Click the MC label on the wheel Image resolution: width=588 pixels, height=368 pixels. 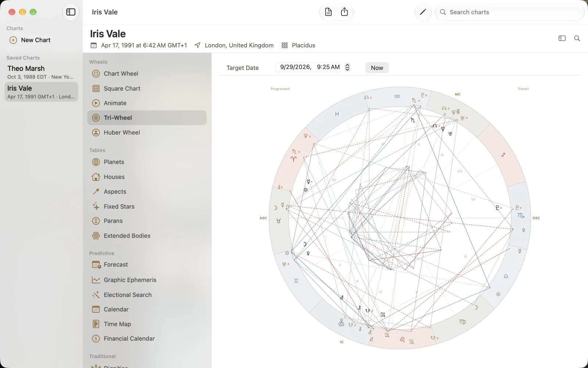(x=458, y=94)
